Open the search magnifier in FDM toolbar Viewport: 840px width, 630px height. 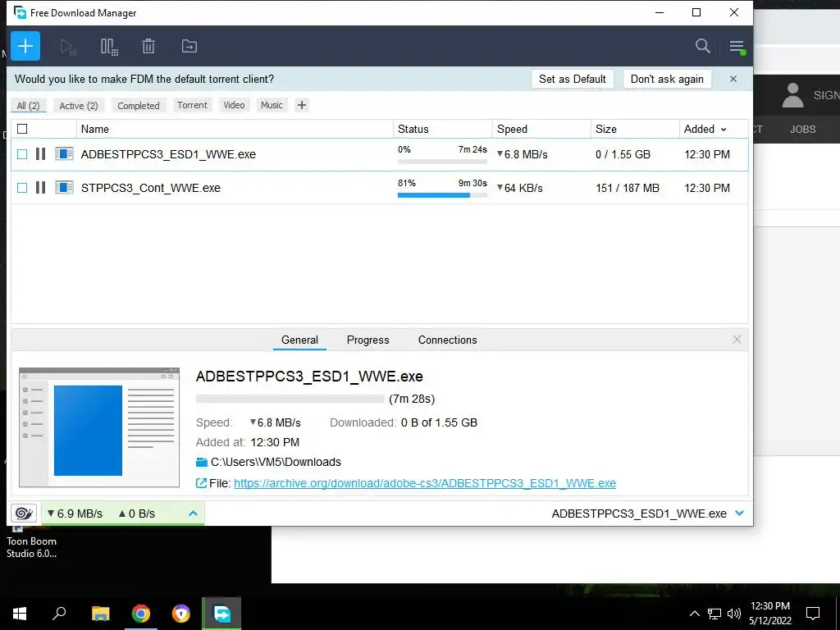coord(702,46)
